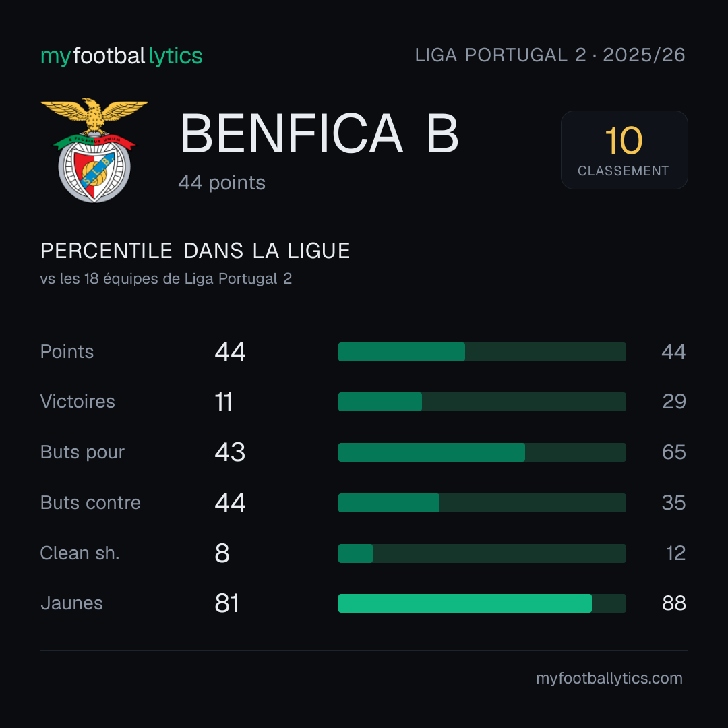Click the Victoires percentile bar
This screenshot has width=728, height=728.
pos(482,402)
